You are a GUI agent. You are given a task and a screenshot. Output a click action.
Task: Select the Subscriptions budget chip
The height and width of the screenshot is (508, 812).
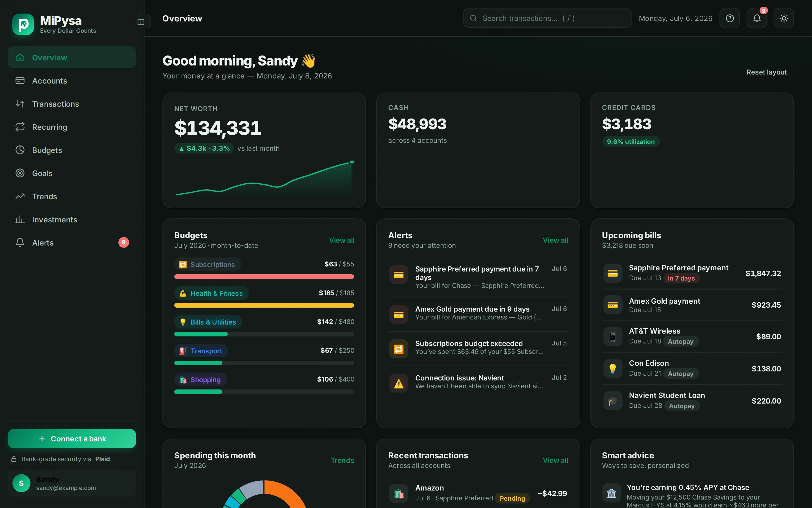click(x=208, y=264)
